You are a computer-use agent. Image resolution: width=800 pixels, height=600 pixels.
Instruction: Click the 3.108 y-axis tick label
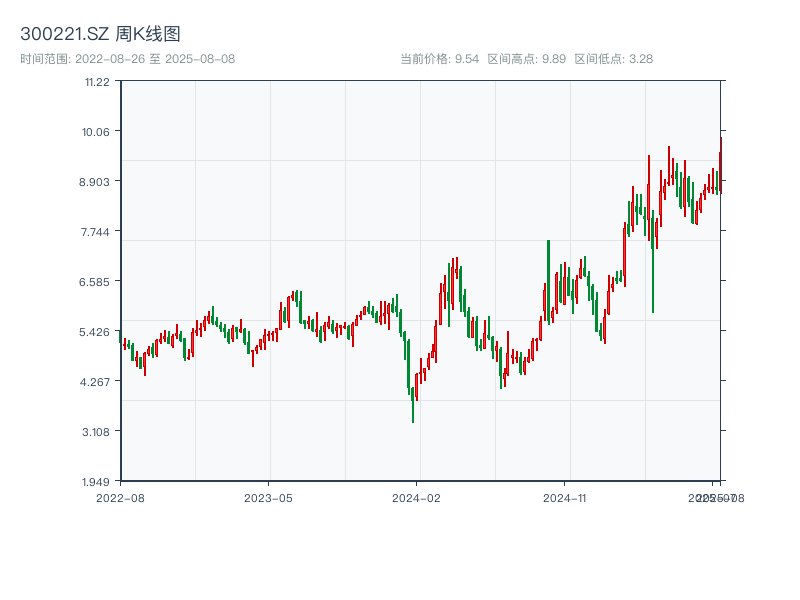tap(95, 432)
